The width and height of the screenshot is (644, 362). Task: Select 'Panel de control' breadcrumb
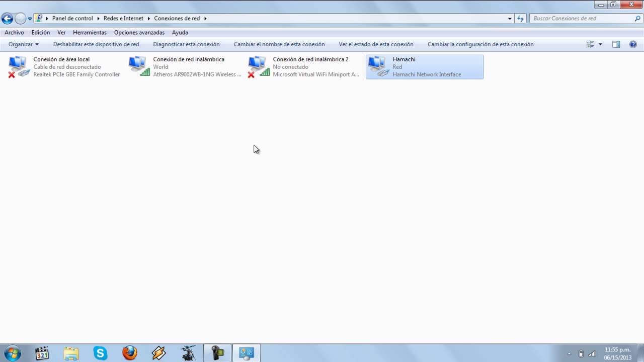72,18
